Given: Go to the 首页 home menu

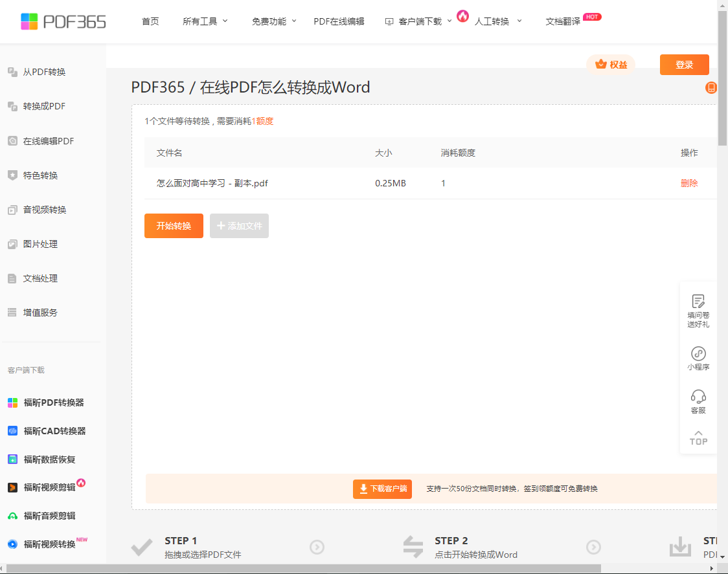Looking at the screenshot, I should click(150, 21).
